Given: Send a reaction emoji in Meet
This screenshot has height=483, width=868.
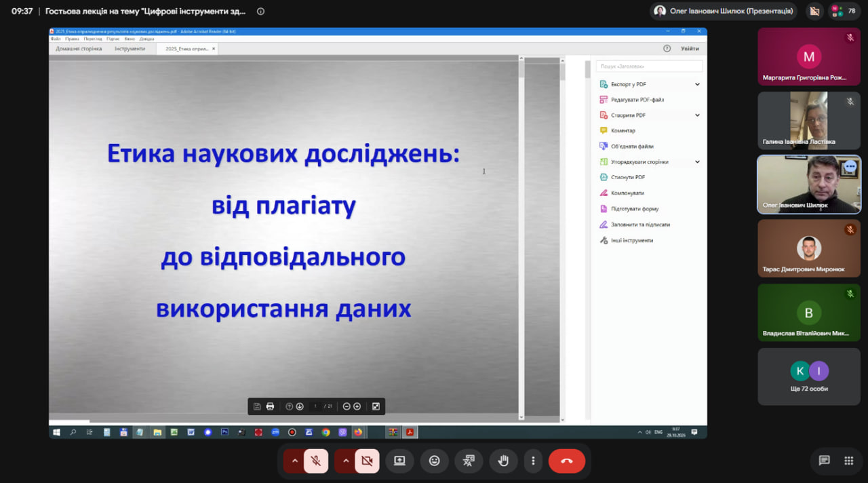Looking at the screenshot, I should [434, 461].
